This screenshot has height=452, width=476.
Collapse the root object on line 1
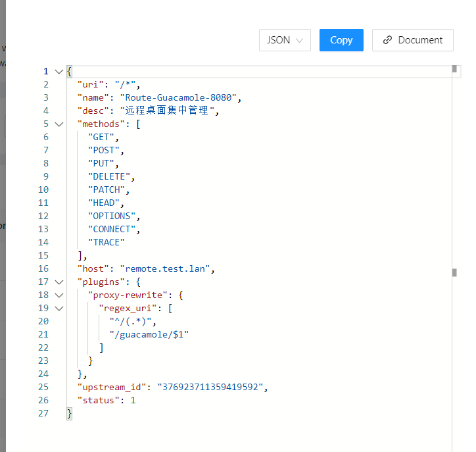click(x=59, y=71)
